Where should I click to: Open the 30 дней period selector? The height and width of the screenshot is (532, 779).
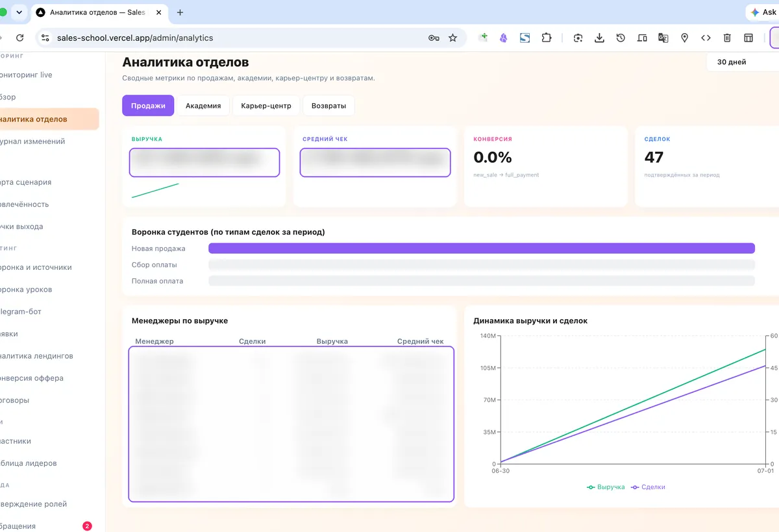coord(743,62)
